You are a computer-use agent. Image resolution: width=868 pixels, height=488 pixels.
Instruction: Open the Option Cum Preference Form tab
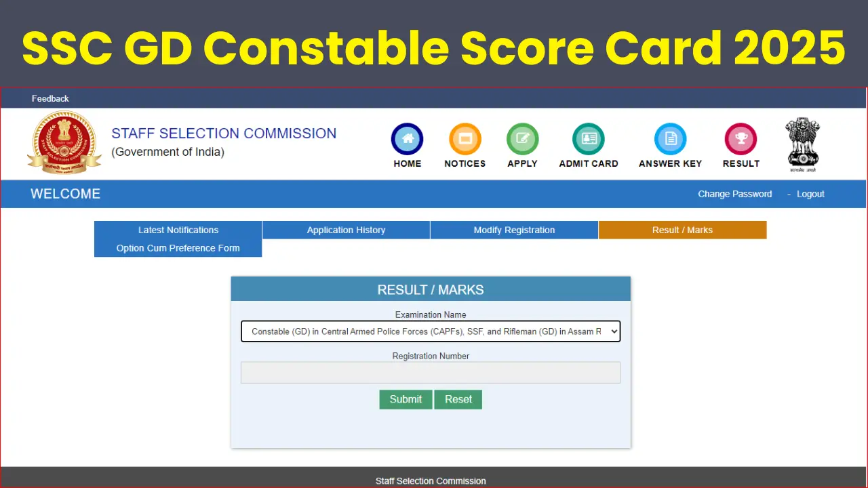[x=178, y=248]
